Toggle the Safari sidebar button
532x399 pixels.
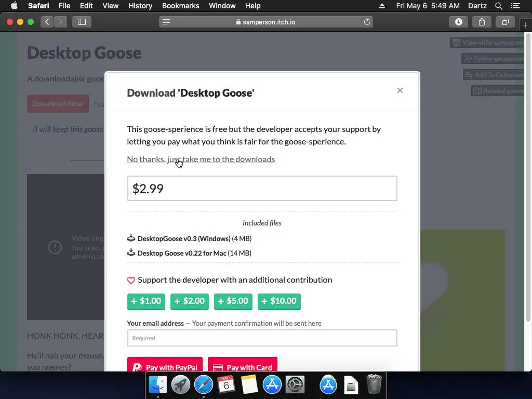(82, 22)
